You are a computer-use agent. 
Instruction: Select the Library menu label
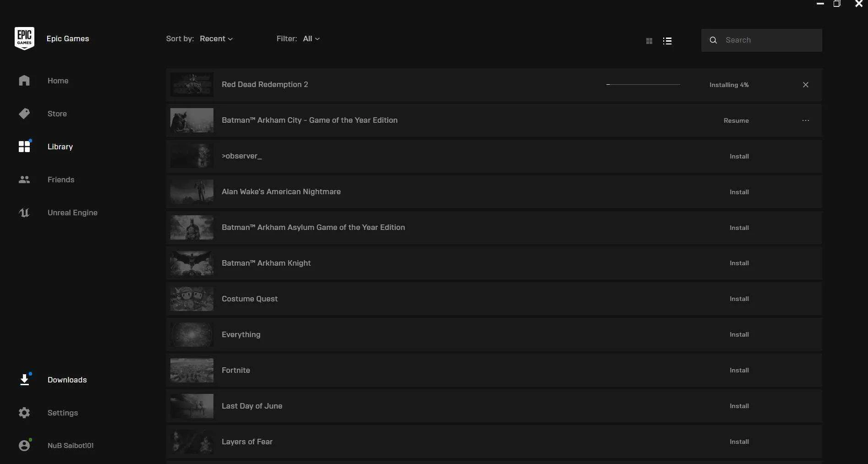coord(60,147)
